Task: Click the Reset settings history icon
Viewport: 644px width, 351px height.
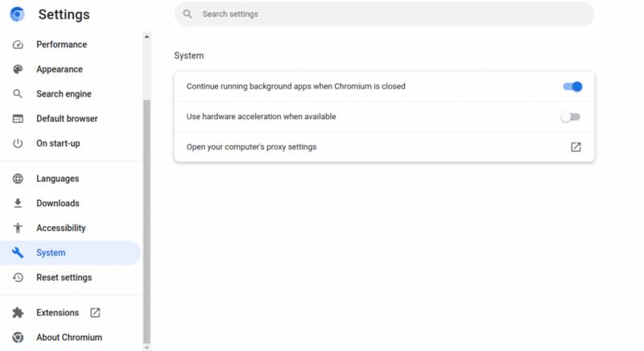Action: [x=18, y=278]
